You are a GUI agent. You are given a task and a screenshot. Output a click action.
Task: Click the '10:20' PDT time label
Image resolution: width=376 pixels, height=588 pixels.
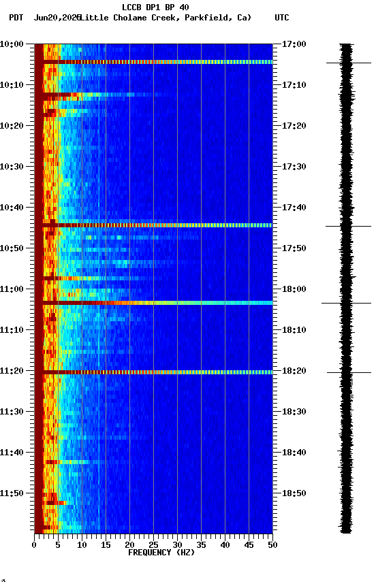pos(12,126)
